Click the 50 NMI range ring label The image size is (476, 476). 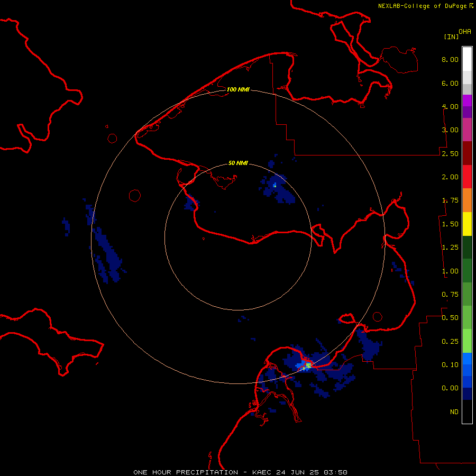pos(238,163)
